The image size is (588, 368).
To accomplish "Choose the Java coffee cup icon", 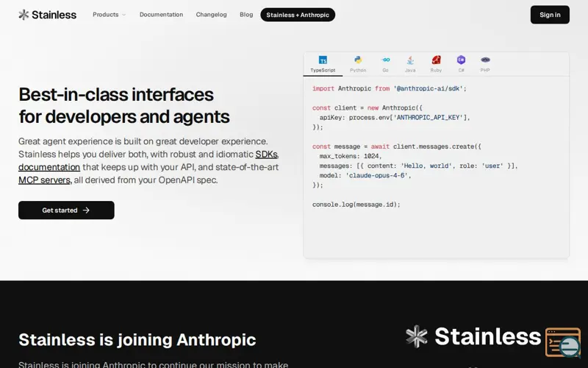I will [x=410, y=60].
